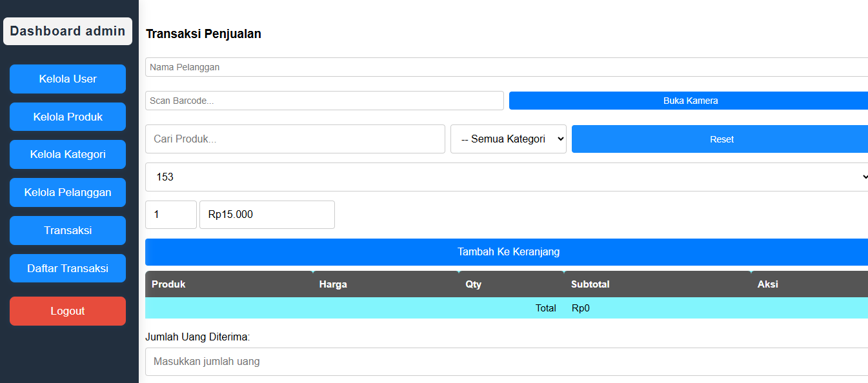Image resolution: width=868 pixels, height=383 pixels.
Task: Open the Transaksi sidebar menu
Action: pos(68,230)
